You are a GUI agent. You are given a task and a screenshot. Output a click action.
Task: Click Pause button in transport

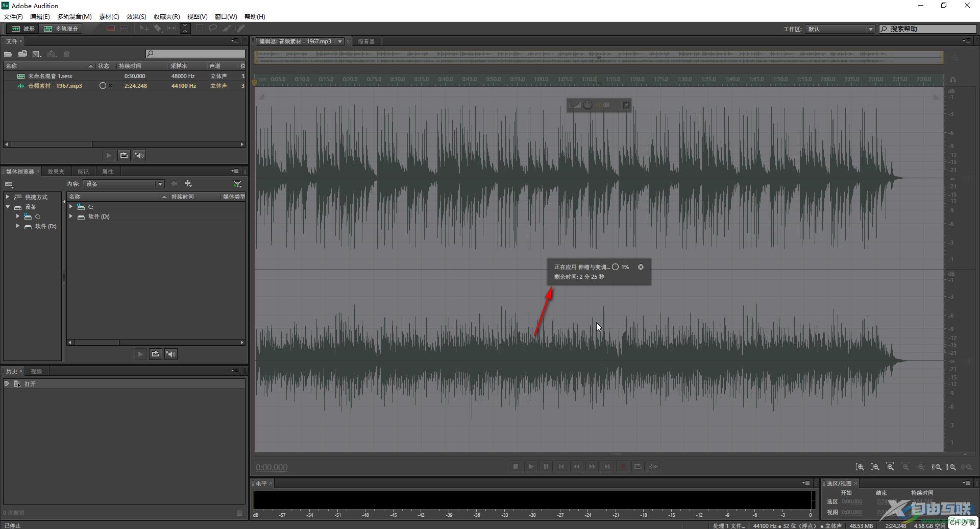point(546,467)
